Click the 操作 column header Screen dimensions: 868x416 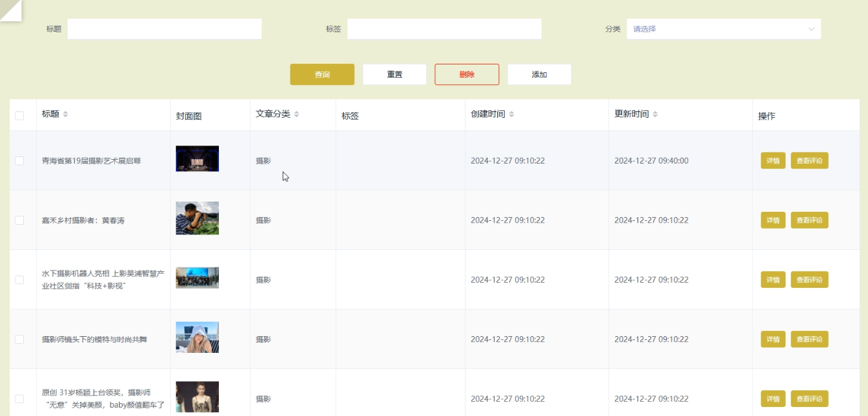[x=766, y=117]
